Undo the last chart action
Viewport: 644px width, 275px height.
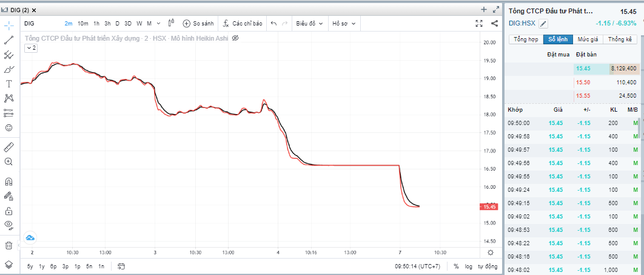(x=274, y=24)
